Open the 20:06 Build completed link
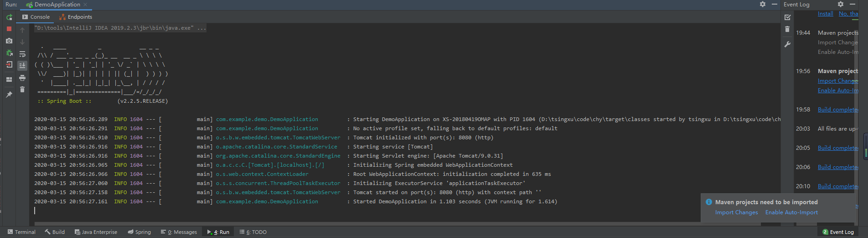This screenshot has height=238, width=868. pyautogui.click(x=838, y=167)
